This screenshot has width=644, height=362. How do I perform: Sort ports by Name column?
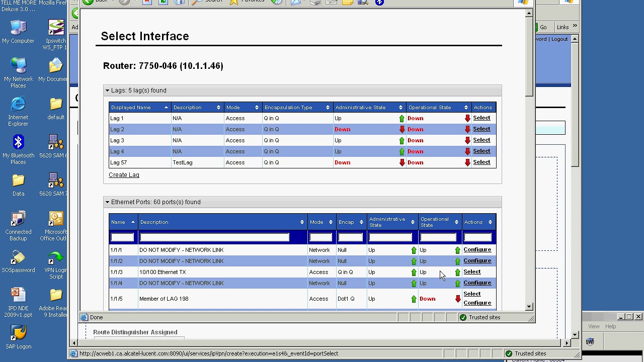[123, 222]
